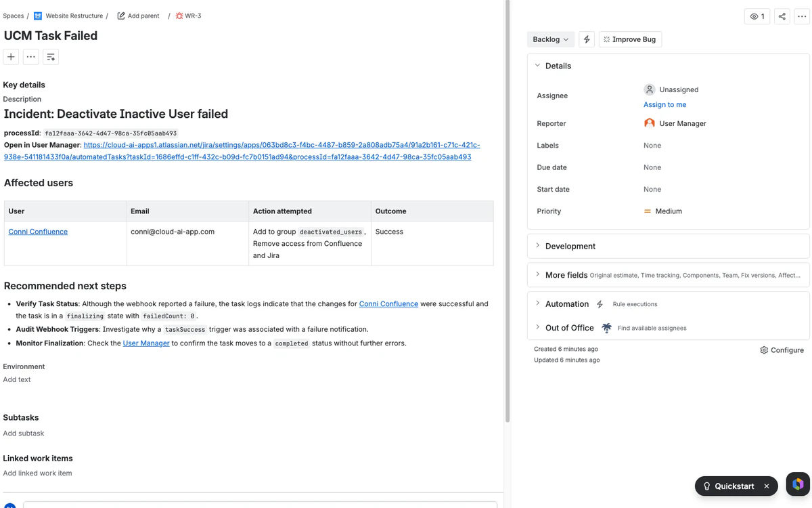
Task: Open the watchers eye button
Action: (757, 16)
